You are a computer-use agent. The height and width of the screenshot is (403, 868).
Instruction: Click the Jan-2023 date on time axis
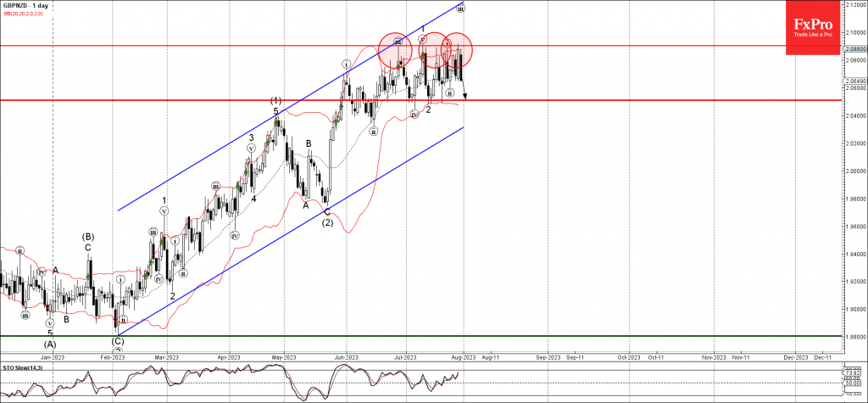click(x=53, y=358)
